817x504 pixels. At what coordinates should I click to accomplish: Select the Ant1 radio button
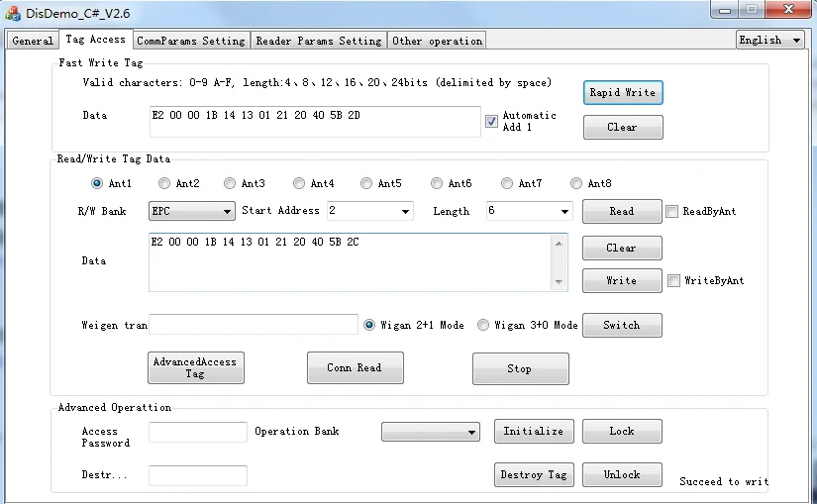97,183
